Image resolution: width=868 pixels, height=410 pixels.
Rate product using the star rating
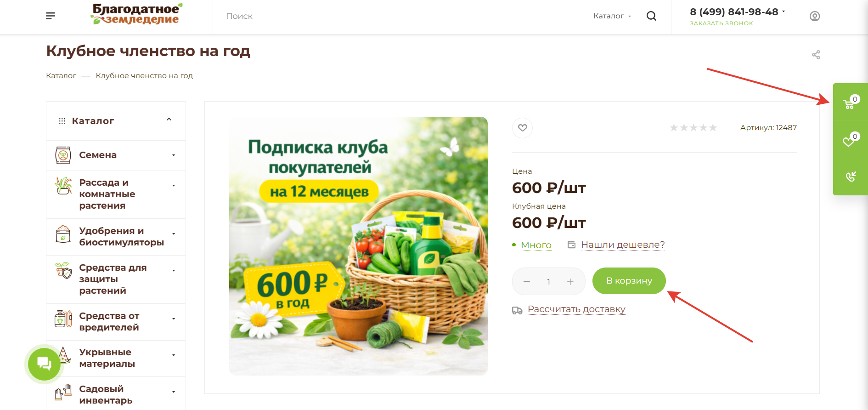(693, 128)
